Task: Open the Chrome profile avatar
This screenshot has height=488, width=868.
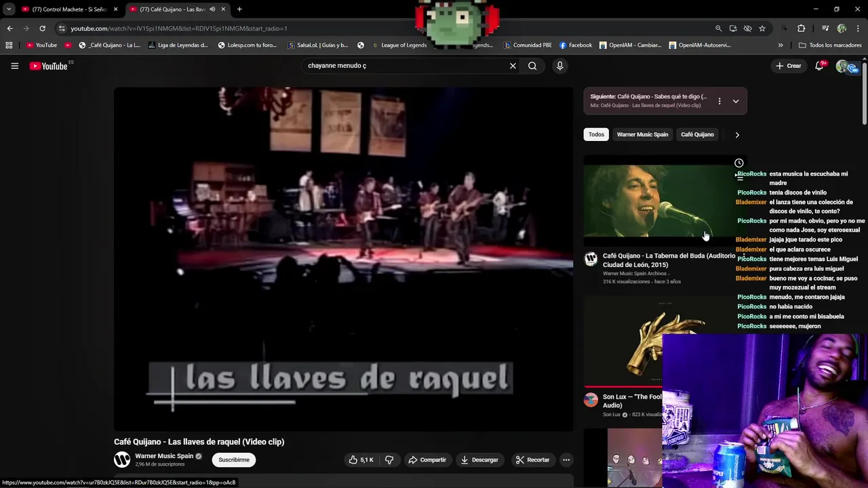Action: click(842, 28)
